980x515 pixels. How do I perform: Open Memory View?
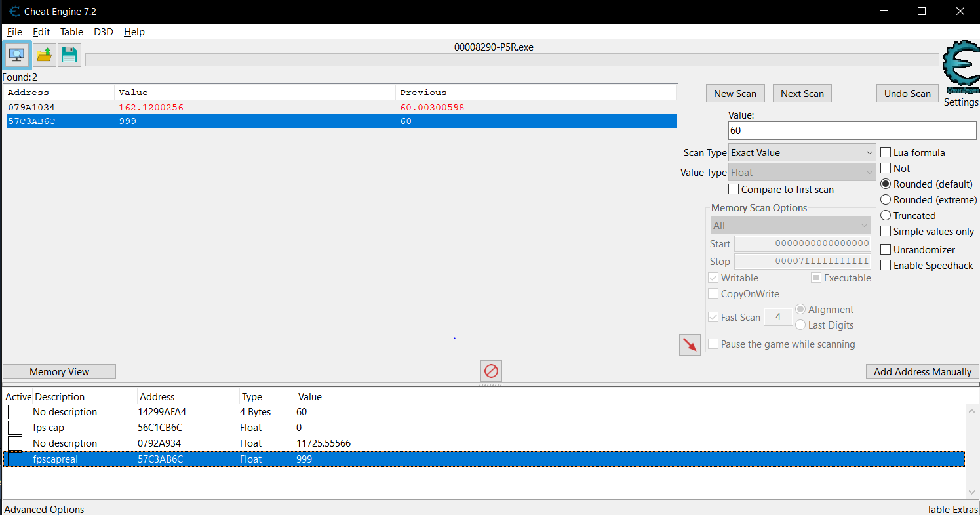tap(60, 371)
